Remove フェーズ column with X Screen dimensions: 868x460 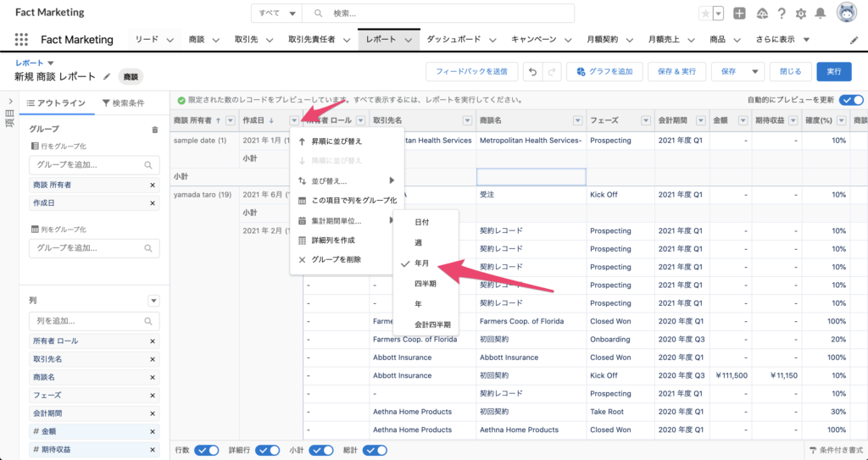pos(153,396)
